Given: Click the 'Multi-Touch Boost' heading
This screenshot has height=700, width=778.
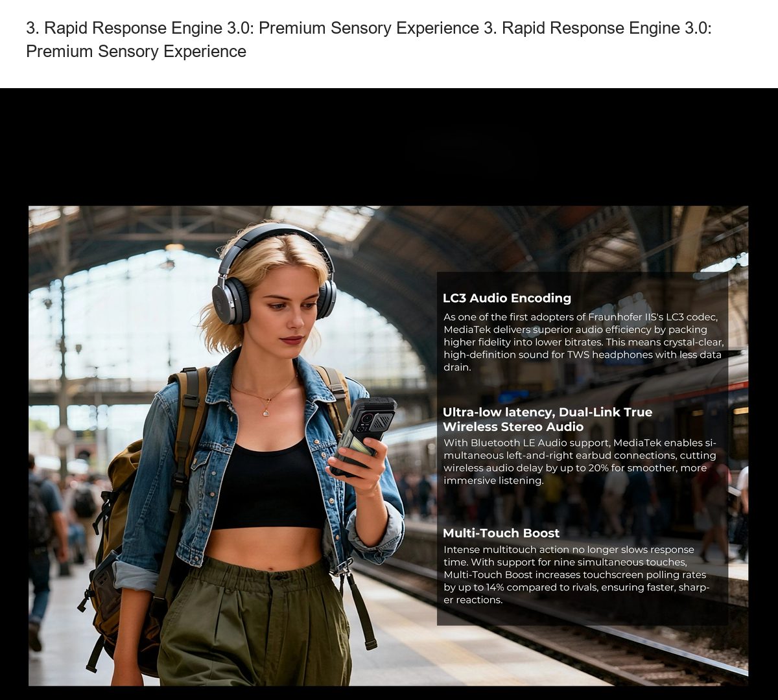Looking at the screenshot, I should pos(501,533).
